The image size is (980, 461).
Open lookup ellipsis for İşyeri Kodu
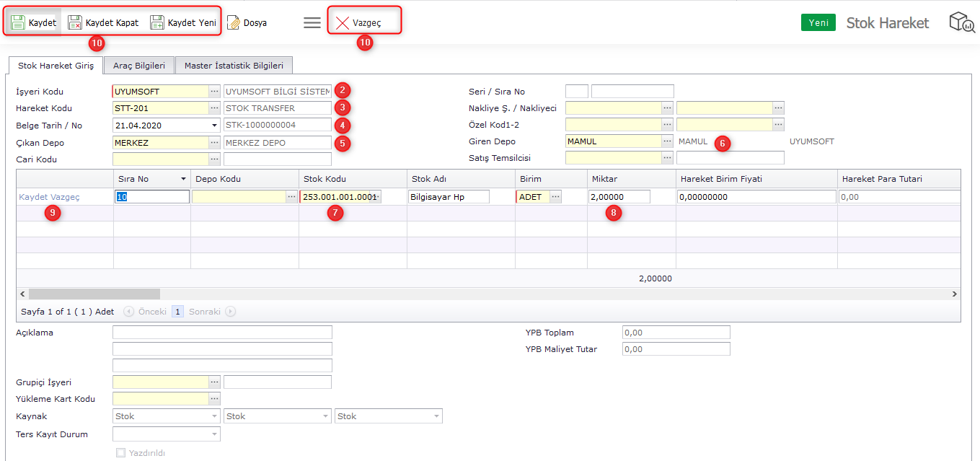pyautogui.click(x=214, y=92)
